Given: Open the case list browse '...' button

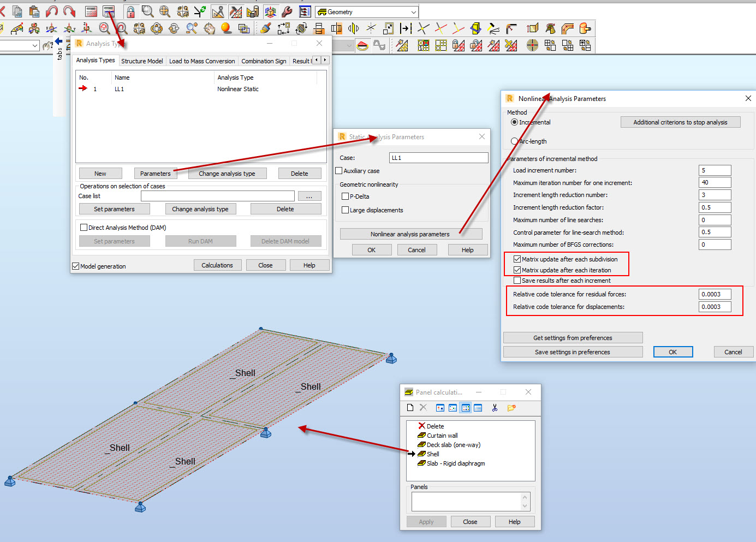Looking at the screenshot, I should point(309,196).
